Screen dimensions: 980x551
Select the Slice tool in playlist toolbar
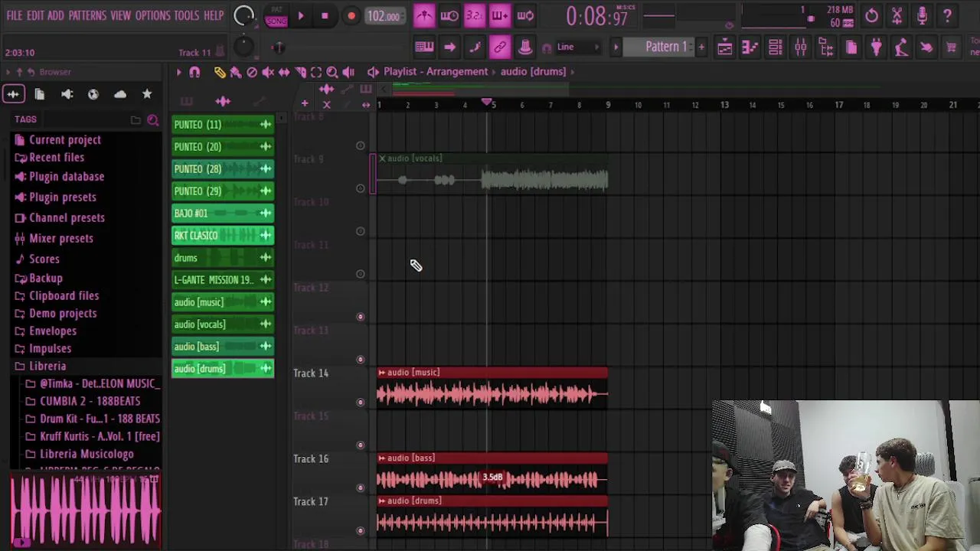tap(300, 72)
